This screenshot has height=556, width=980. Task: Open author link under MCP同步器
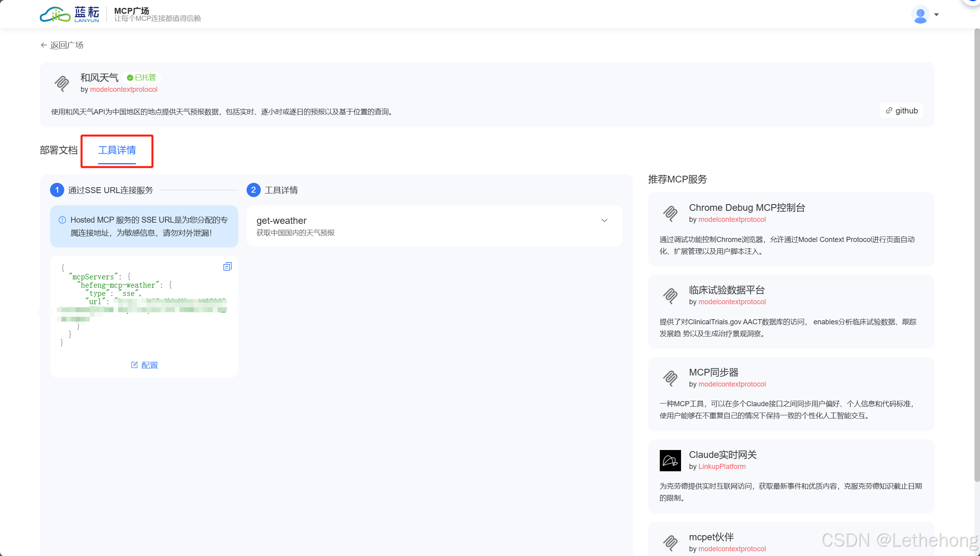coord(732,384)
